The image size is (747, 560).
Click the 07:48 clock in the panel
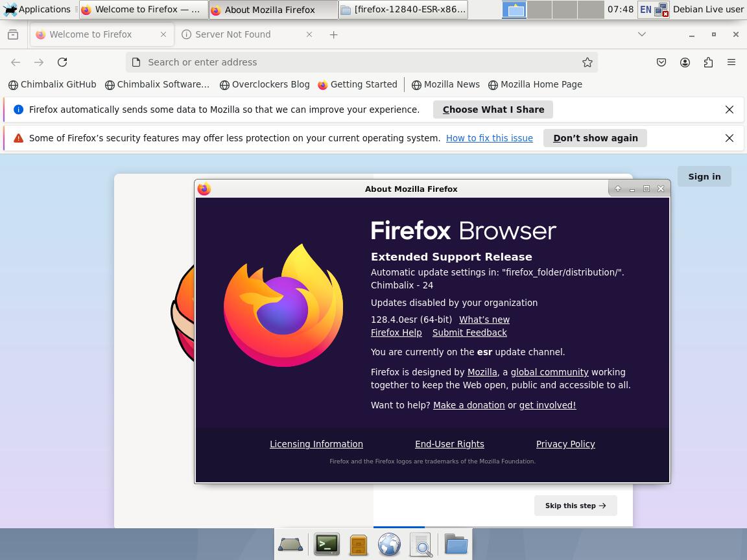point(621,9)
